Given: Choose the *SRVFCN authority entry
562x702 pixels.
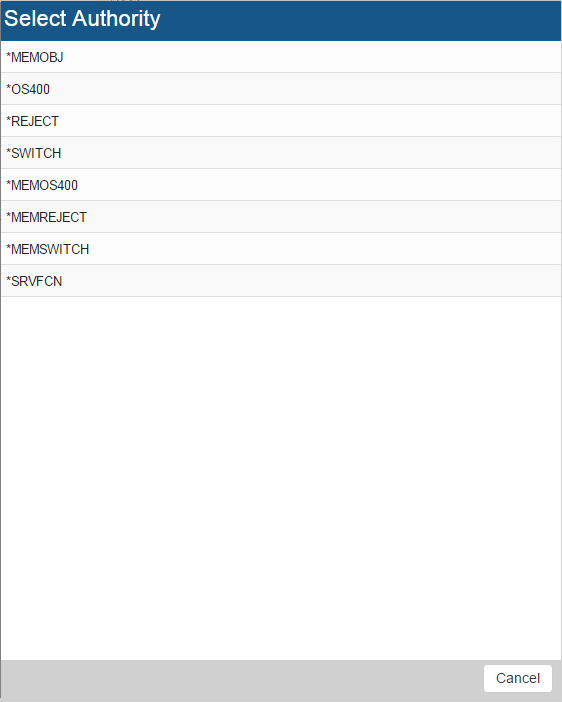Looking at the screenshot, I should (x=281, y=281).
